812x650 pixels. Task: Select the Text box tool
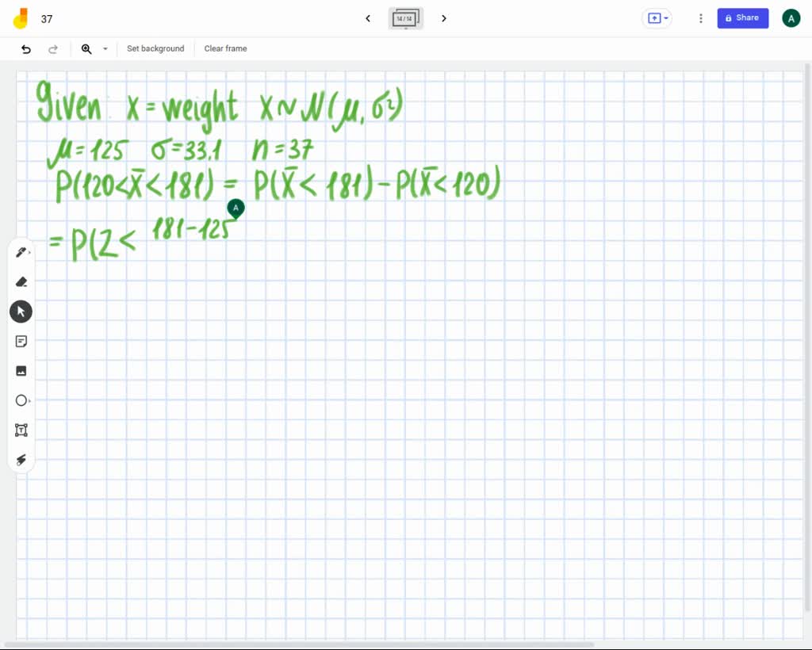coord(21,430)
